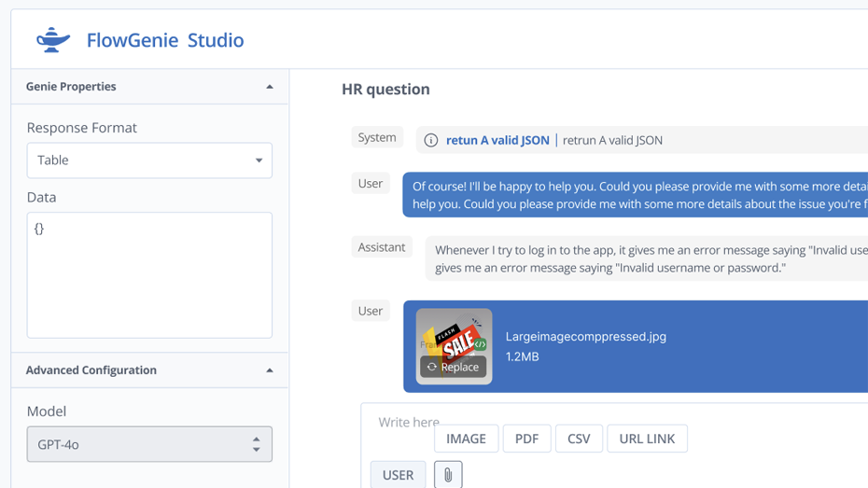Click the assistant 'Whenever I try' message
868x488 pixels.
tap(646, 258)
